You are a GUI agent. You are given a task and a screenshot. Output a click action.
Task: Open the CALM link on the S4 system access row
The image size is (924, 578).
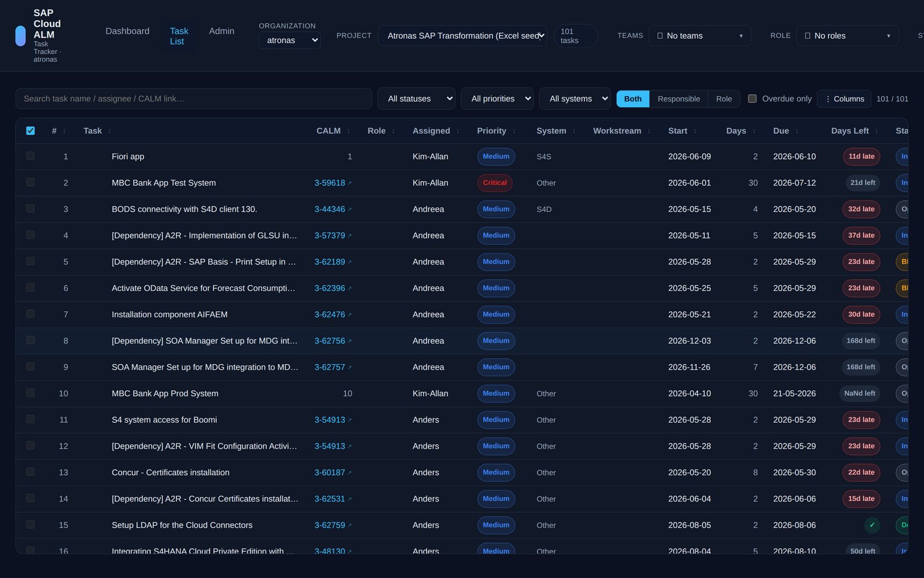point(330,420)
